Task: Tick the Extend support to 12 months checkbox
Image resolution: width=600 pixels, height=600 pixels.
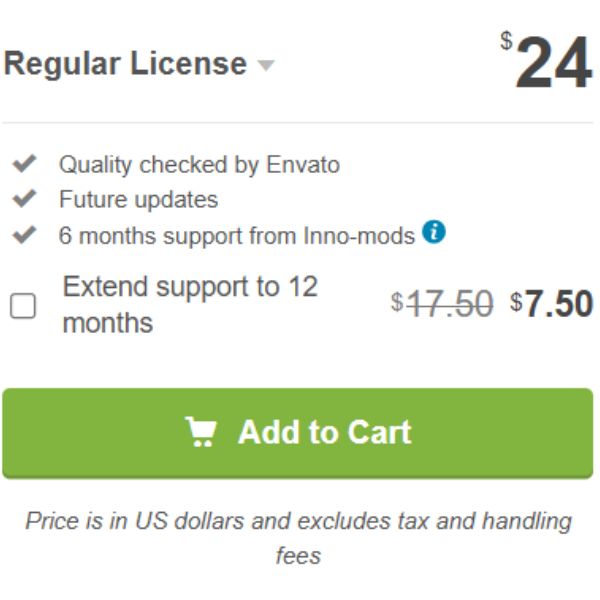Action: point(23,306)
